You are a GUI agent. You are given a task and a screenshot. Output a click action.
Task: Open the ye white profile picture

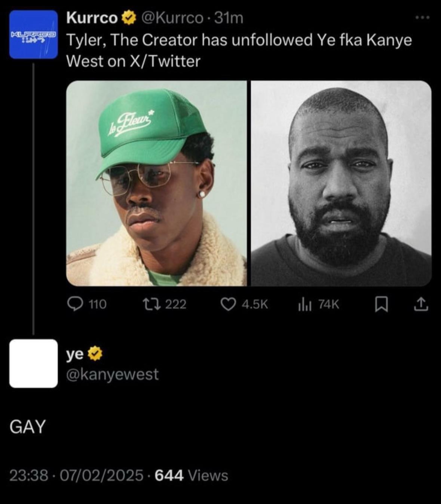click(33, 363)
